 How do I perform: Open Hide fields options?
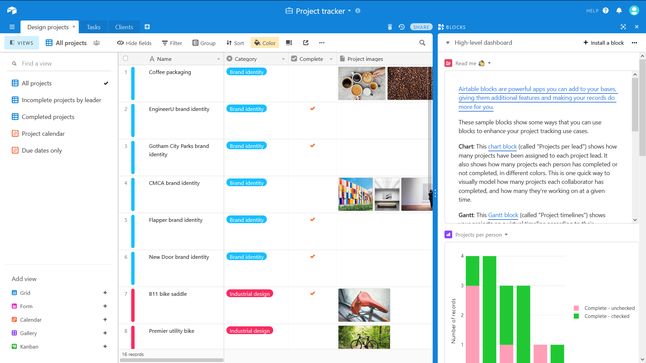point(134,43)
